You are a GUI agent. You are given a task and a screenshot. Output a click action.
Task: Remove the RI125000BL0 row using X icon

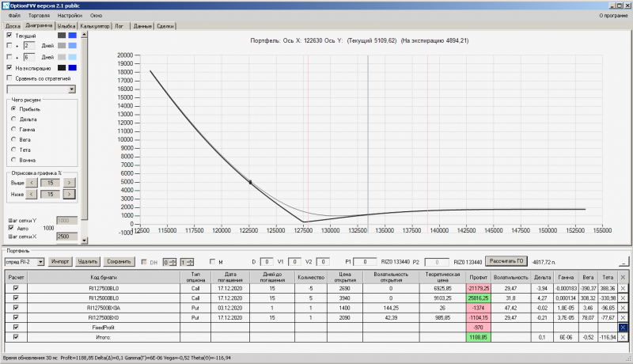coord(623,298)
